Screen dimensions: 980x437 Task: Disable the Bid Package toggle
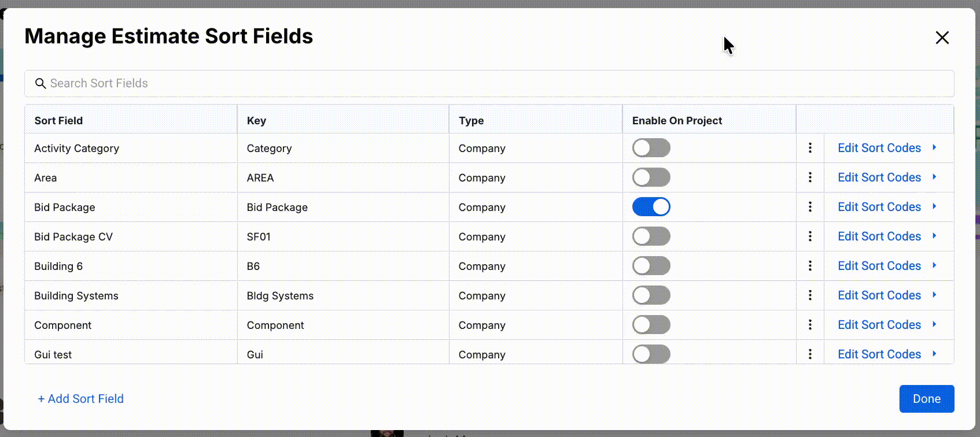pyautogui.click(x=651, y=207)
